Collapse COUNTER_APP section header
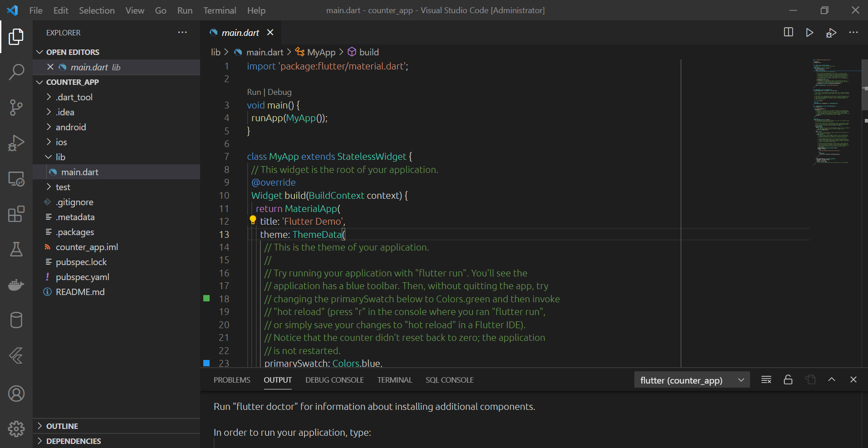Viewport: 868px width, 448px height. pyautogui.click(x=117, y=82)
